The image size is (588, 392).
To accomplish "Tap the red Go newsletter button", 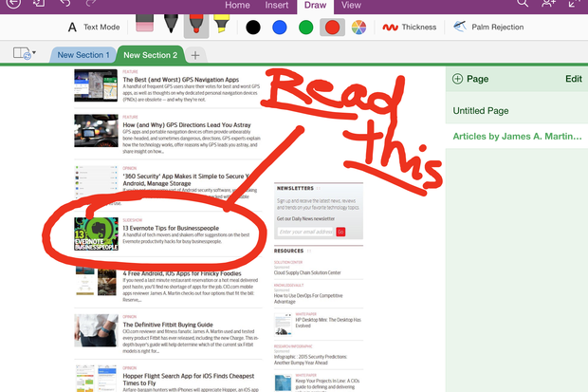I will [x=340, y=232].
